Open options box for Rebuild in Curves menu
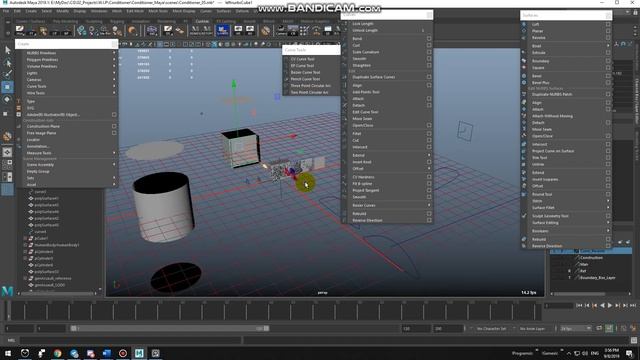The width and height of the screenshot is (640, 360). [x=429, y=213]
